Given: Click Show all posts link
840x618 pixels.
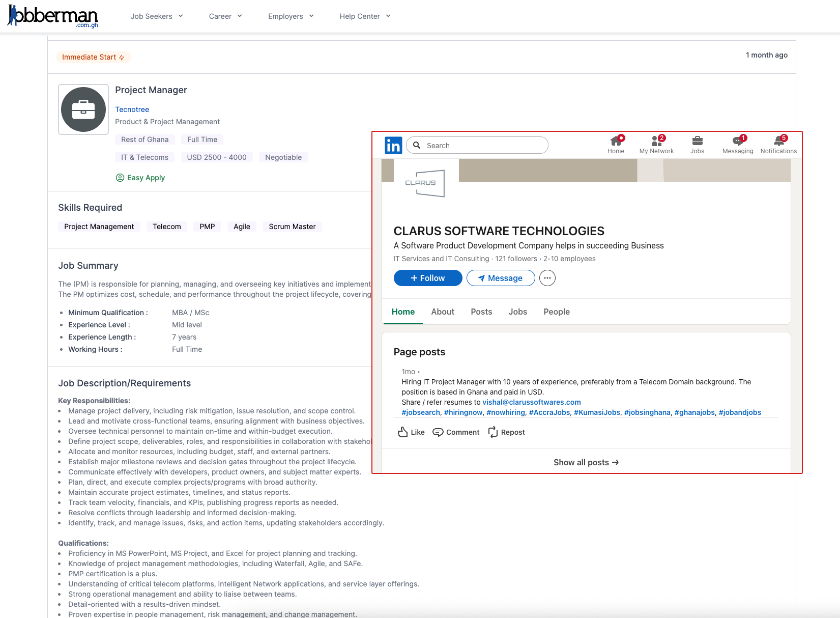Looking at the screenshot, I should pyautogui.click(x=586, y=462).
